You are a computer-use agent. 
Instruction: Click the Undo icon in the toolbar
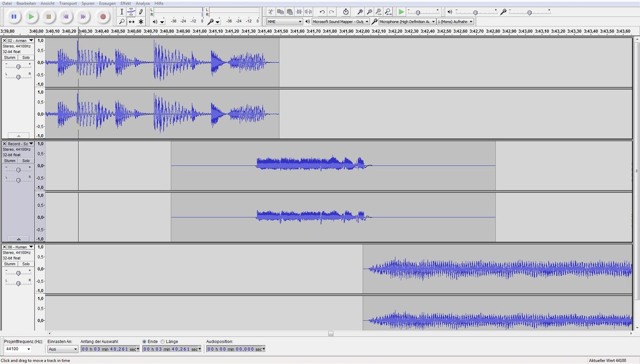(x=321, y=11)
